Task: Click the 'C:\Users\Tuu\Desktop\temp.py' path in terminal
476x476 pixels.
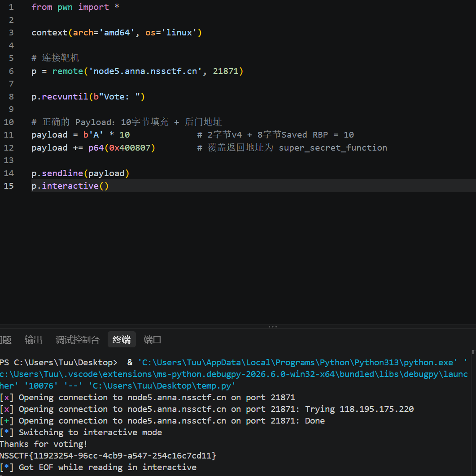Action: tap(162, 386)
